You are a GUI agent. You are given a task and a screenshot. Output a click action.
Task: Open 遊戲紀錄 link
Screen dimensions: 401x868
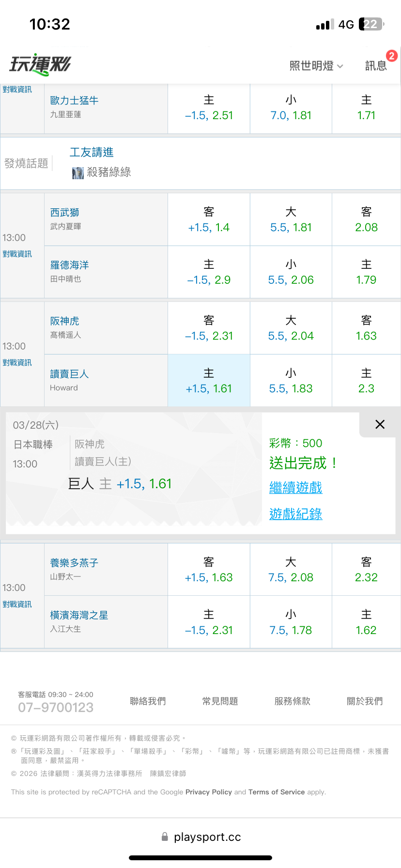tap(295, 514)
